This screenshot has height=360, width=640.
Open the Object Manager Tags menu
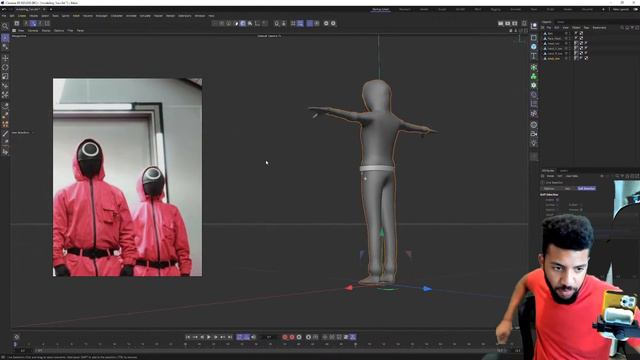coord(587,28)
